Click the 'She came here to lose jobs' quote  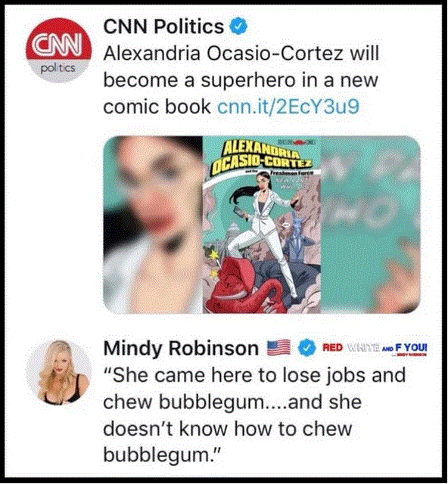254,415
